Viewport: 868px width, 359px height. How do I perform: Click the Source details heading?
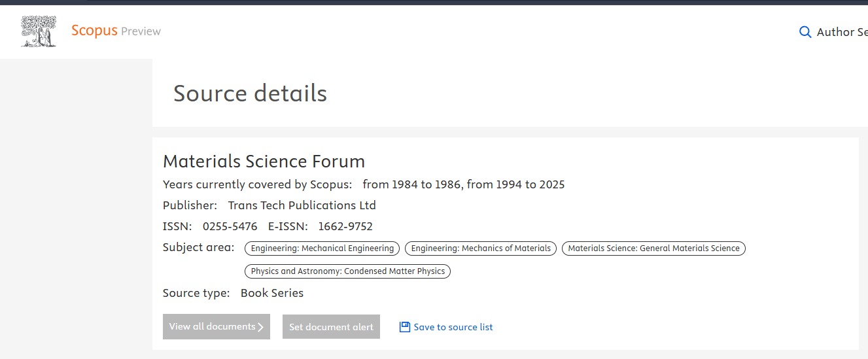250,94
